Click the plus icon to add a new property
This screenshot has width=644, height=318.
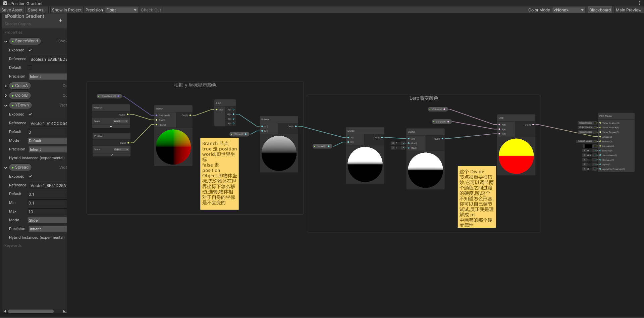pyautogui.click(x=61, y=20)
